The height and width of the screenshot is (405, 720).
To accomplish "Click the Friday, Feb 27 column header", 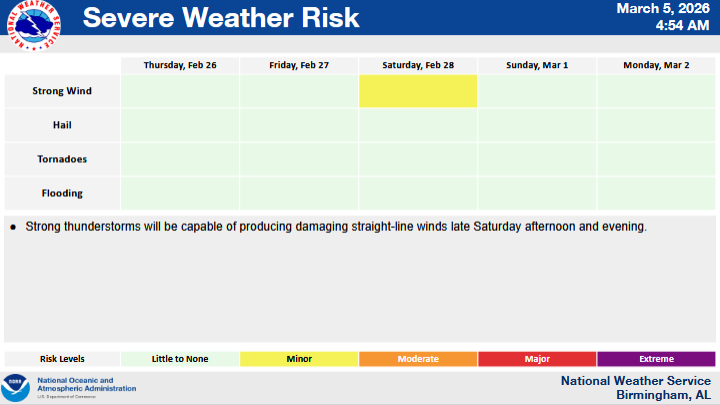I will (x=299, y=65).
